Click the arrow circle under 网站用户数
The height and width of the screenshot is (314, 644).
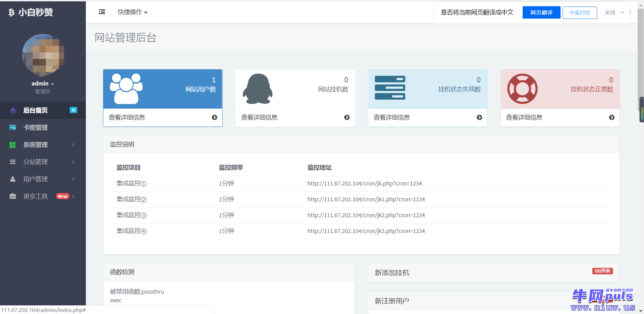tap(214, 118)
